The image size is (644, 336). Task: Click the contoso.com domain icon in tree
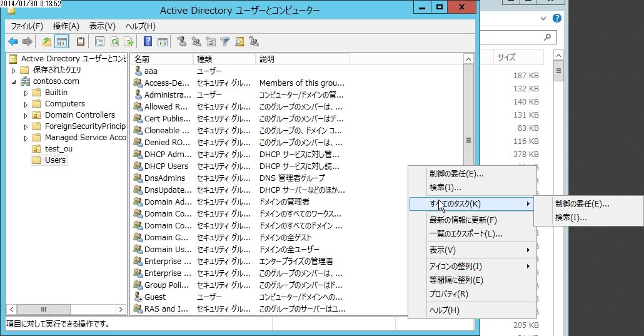(x=26, y=81)
